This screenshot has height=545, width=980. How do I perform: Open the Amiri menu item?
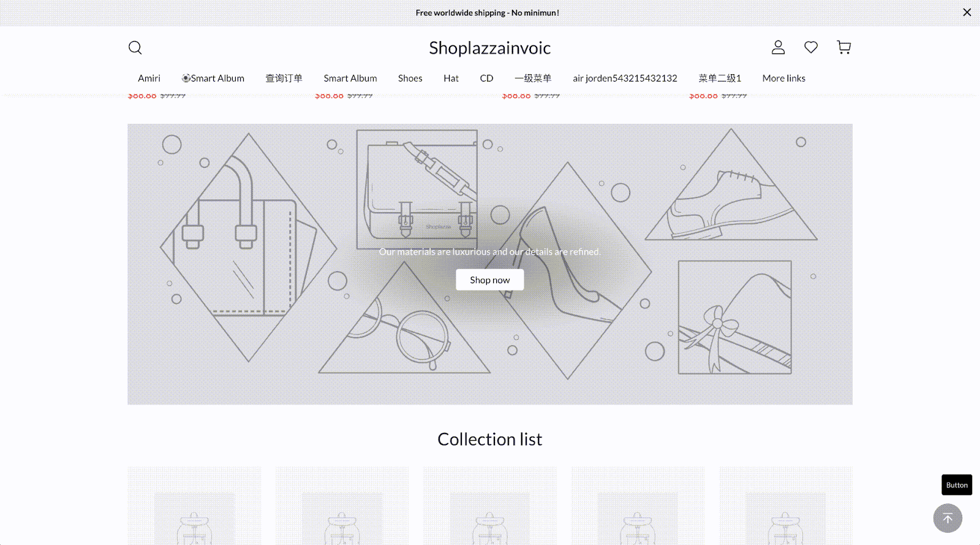tap(149, 78)
